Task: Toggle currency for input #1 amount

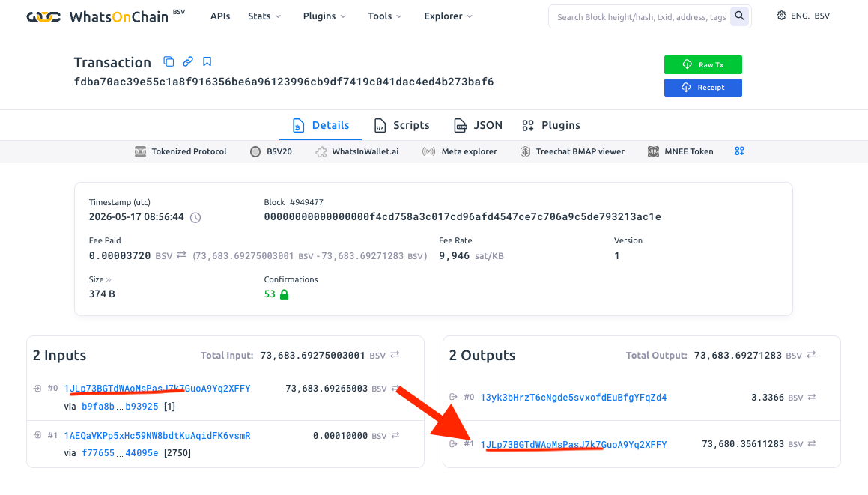Action: click(395, 436)
